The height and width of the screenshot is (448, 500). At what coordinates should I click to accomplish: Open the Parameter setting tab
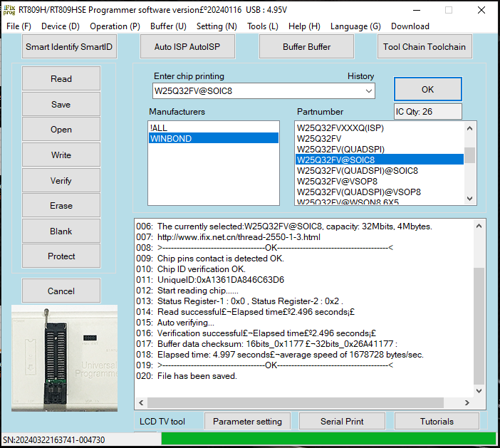247,421
